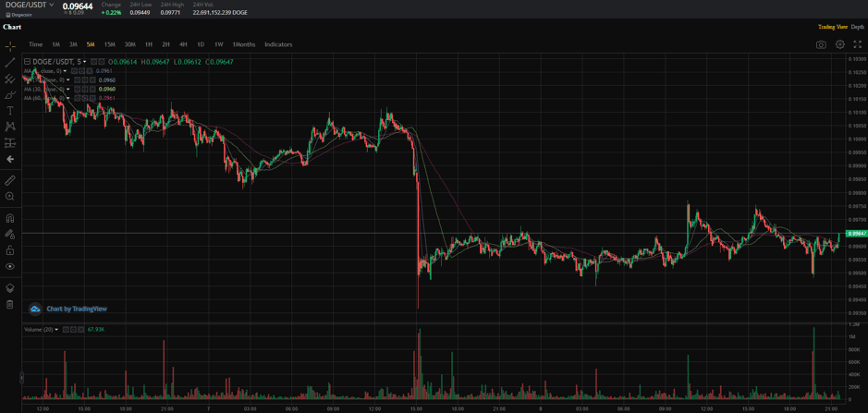Toggle lock all drawing tools
This screenshot has width=868, height=413.
(x=10, y=250)
